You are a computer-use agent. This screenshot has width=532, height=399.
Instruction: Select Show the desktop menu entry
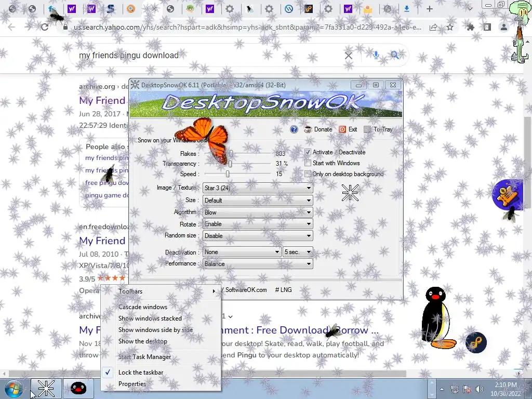[161, 341]
